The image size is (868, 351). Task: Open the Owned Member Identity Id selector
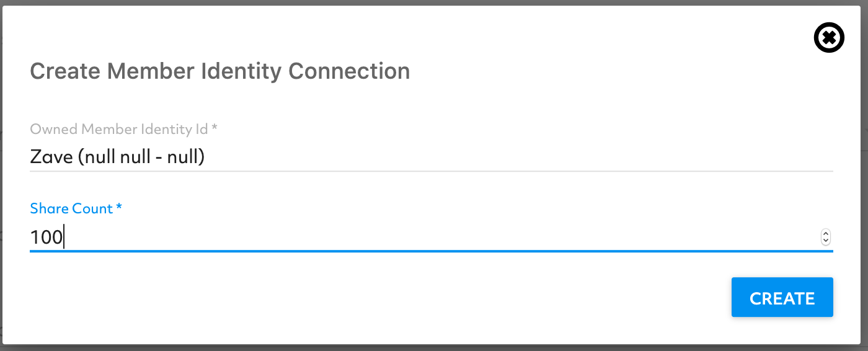tap(431, 157)
